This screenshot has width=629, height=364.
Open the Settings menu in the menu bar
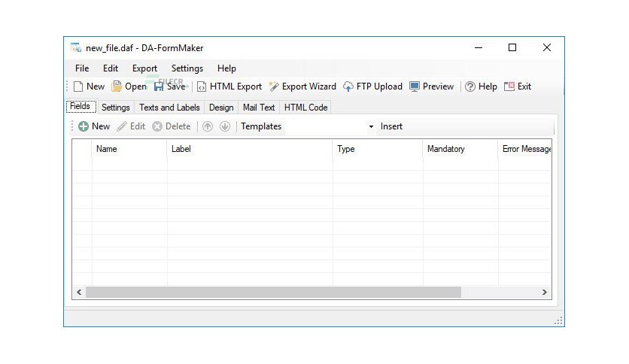coord(187,68)
